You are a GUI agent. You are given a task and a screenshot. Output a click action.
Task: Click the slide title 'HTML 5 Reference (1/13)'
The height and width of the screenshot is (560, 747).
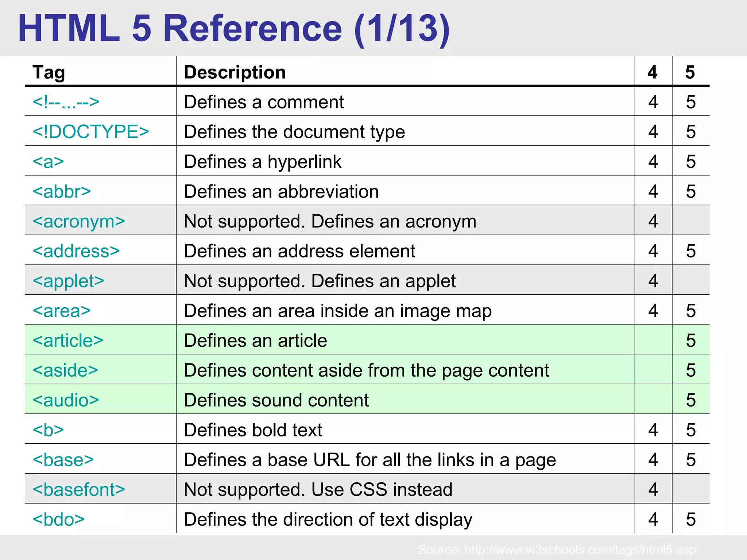point(234,28)
